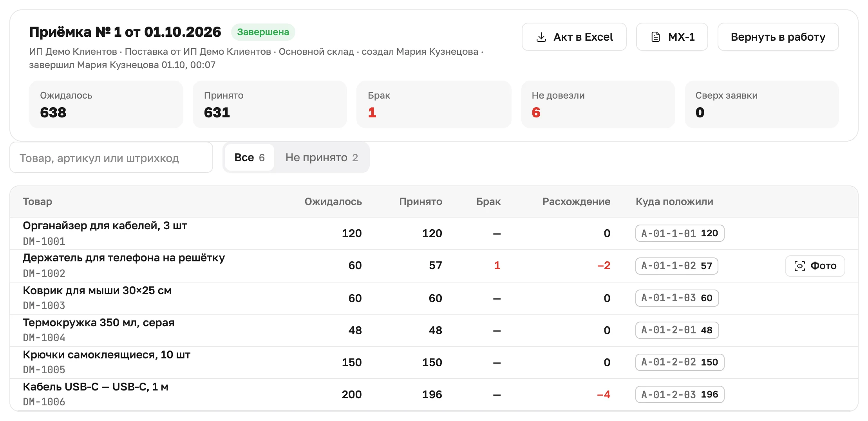
Task: Click the camera scan icon in Фото button
Action: [x=799, y=266]
